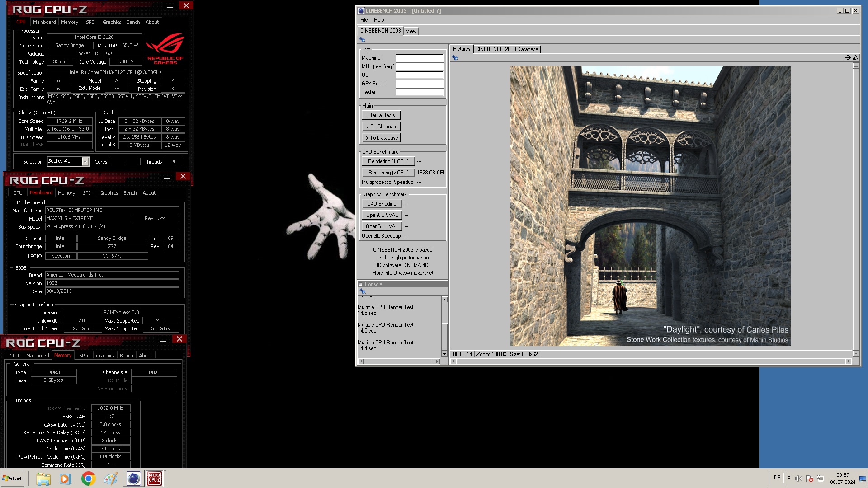Show hidden tray icons arrow
Image resolution: width=868 pixels, height=488 pixels.
coord(789,478)
